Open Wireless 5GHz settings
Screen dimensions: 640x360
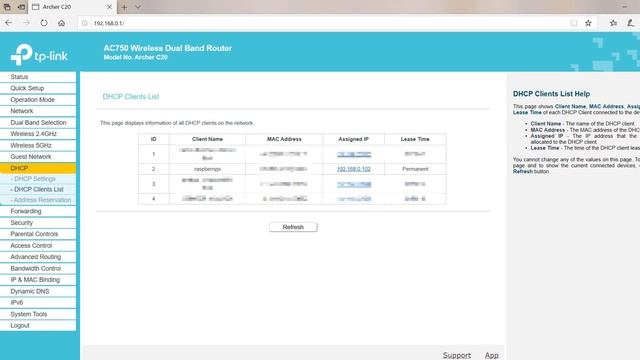tap(38, 145)
